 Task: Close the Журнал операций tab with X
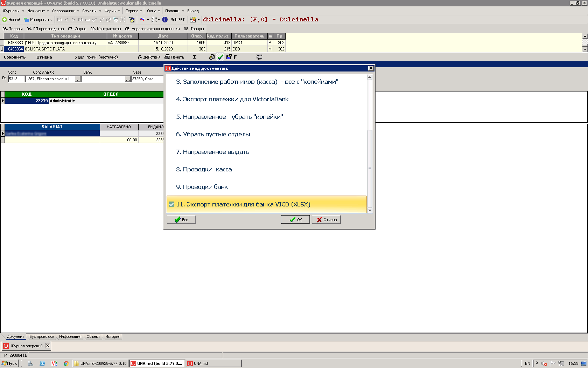pyautogui.click(x=48, y=346)
